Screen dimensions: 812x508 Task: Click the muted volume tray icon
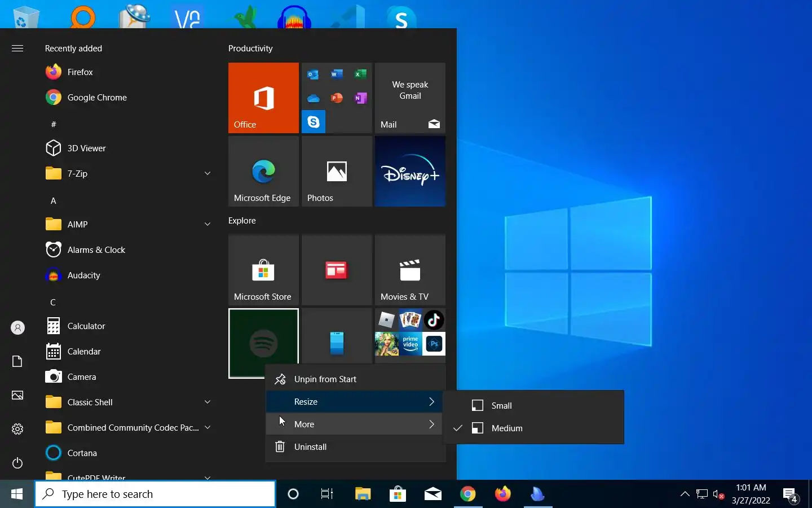(x=718, y=494)
